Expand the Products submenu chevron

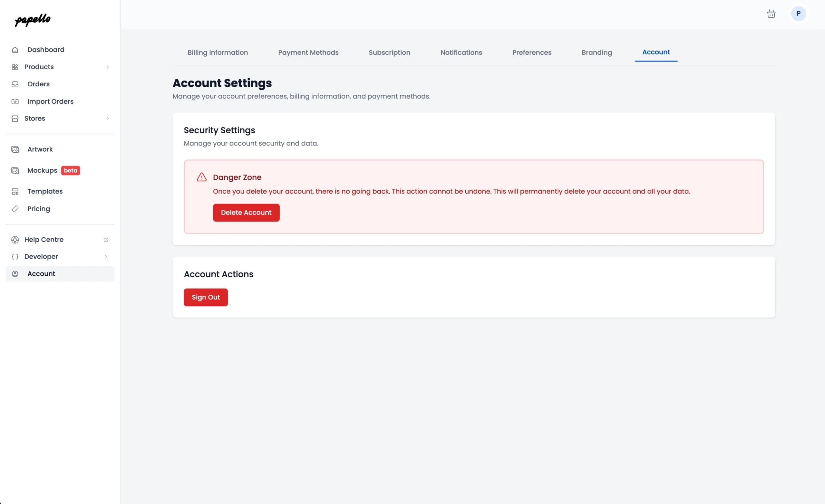[x=108, y=67]
